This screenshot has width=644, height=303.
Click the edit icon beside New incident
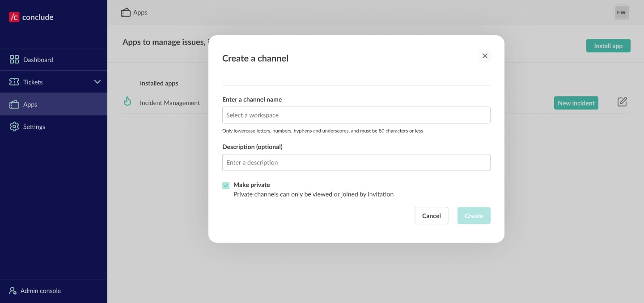tap(622, 102)
